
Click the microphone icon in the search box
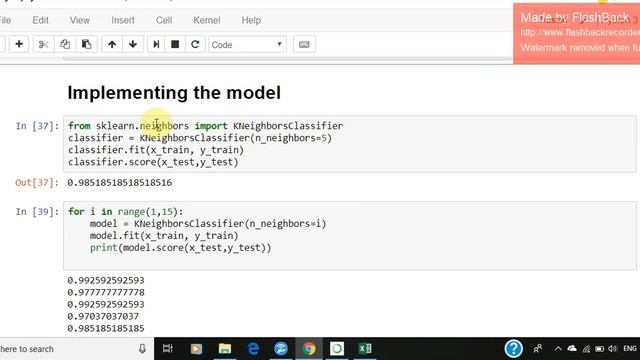click(x=142, y=349)
